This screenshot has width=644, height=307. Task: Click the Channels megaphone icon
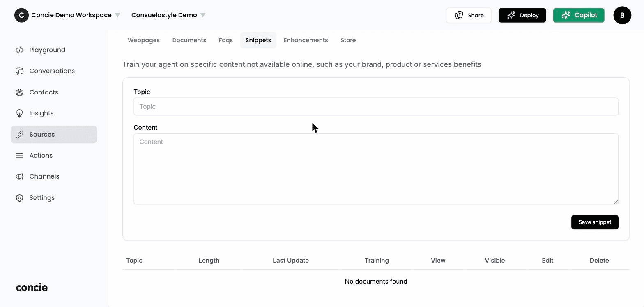pos(19,176)
